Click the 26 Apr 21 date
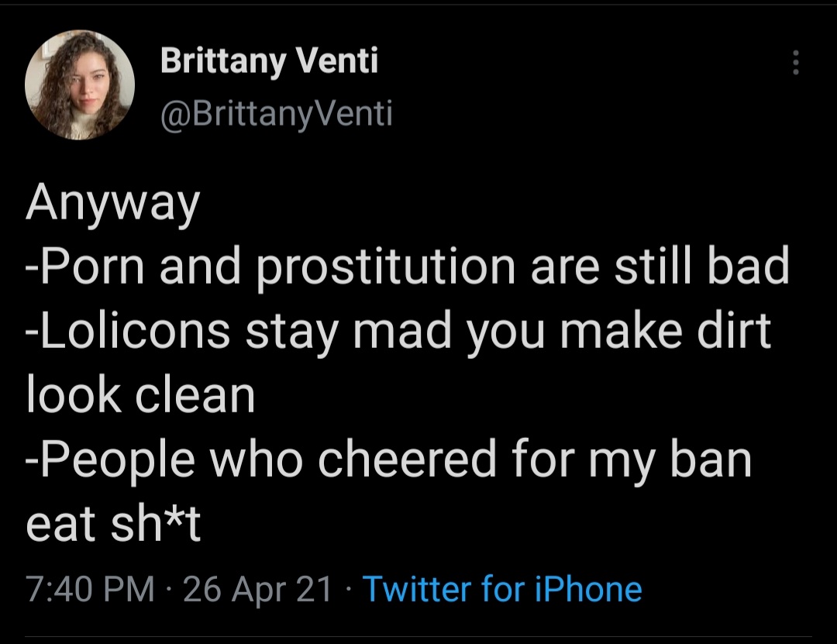 pyautogui.click(x=258, y=590)
